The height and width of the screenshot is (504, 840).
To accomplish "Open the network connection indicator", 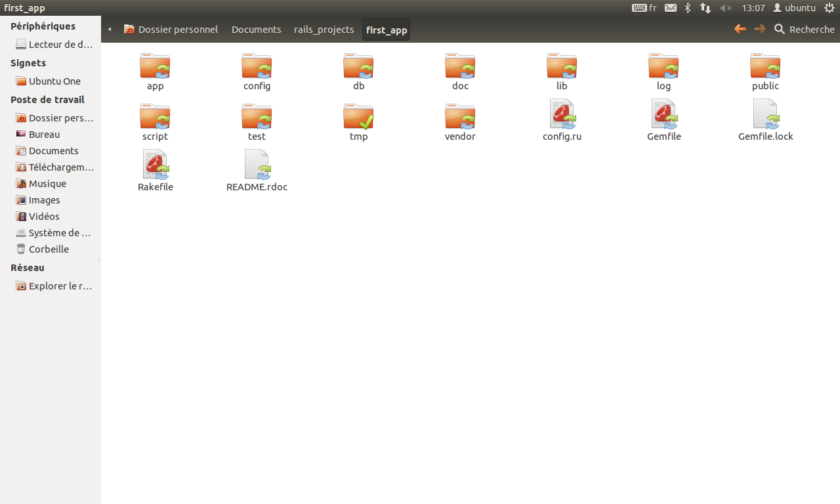I will click(705, 8).
